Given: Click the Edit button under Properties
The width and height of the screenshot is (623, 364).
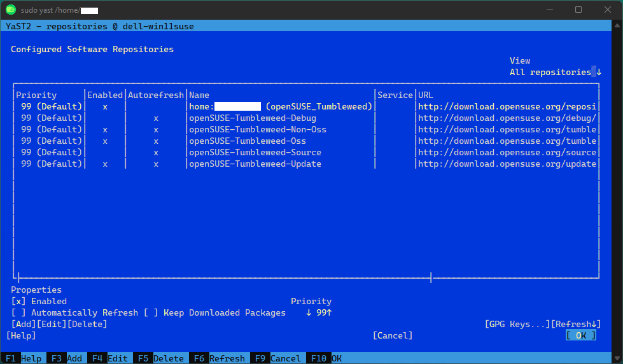Looking at the screenshot, I should (x=52, y=325).
